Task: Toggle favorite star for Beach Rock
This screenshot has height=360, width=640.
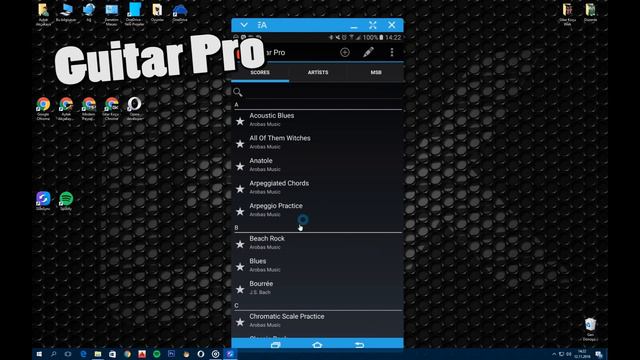Action: tap(240, 244)
